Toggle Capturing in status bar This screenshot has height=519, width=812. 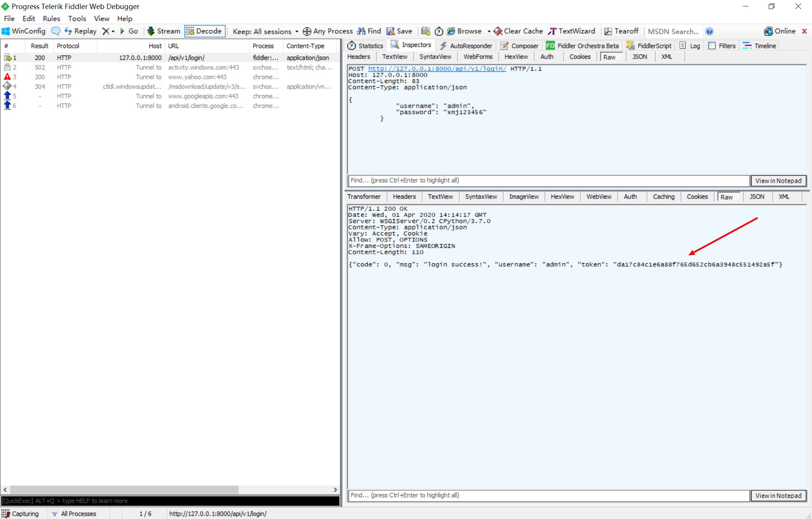click(21, 514)
